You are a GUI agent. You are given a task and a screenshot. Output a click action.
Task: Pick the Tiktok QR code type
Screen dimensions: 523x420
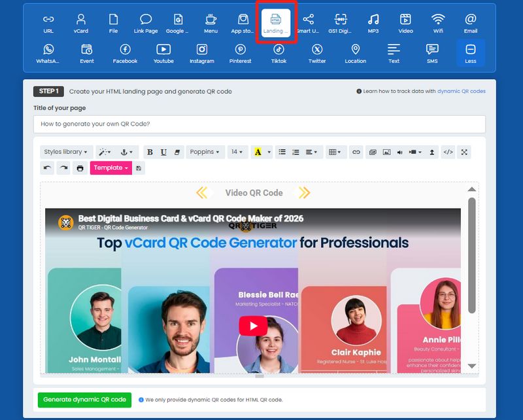click(x=279, y=54)
